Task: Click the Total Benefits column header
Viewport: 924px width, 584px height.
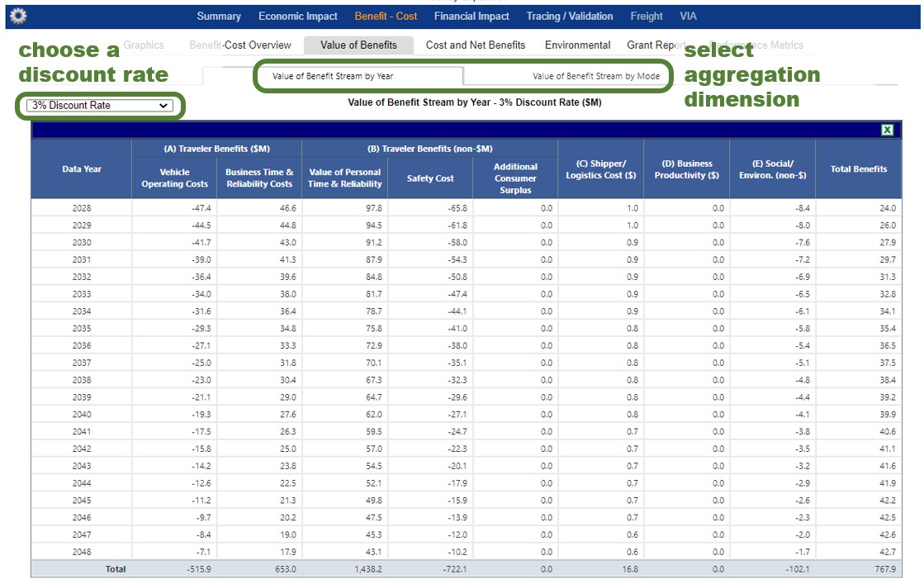Action: coord(858,169)
